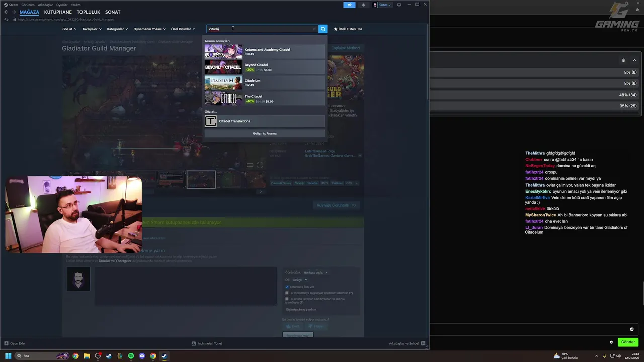Select the 'Beyond Citadel' search result
The width and height of the screenshot is (644, 362).
[265, 67]
